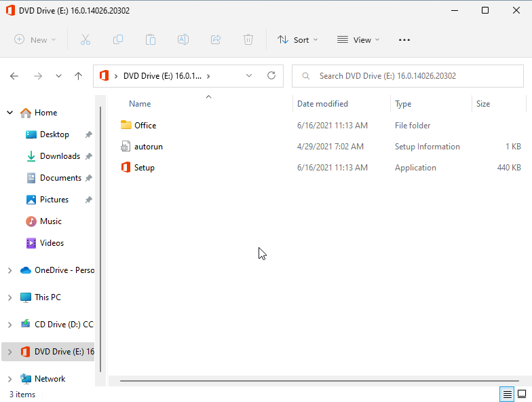The image size is (532, 402).
Task: Click the Copy icon in toolbar
Action: pyautogui.click(x=118, y=40)
